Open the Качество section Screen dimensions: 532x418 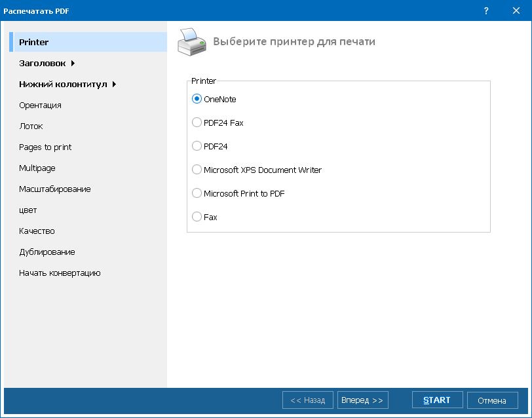pyautogui.click(x=36, y=231)
